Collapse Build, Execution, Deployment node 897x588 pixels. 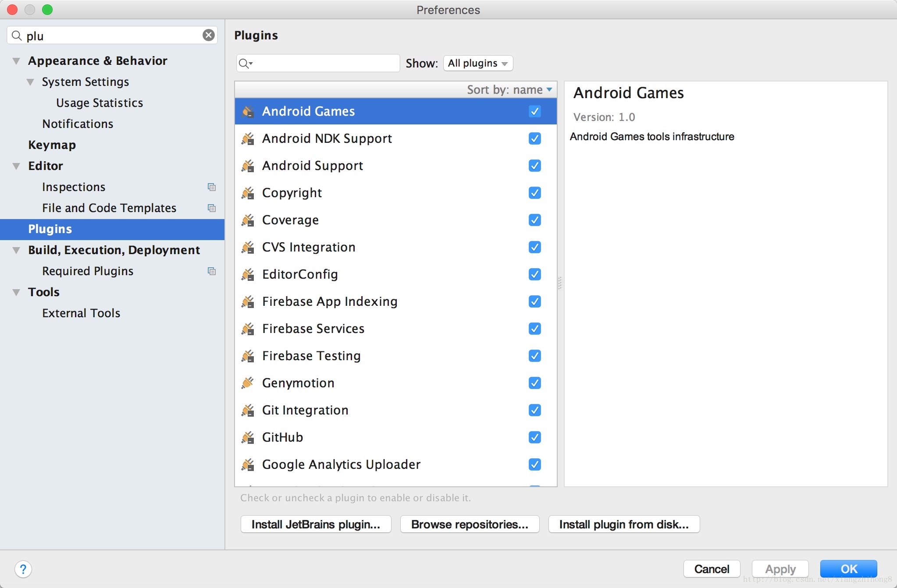click(16, 251)
